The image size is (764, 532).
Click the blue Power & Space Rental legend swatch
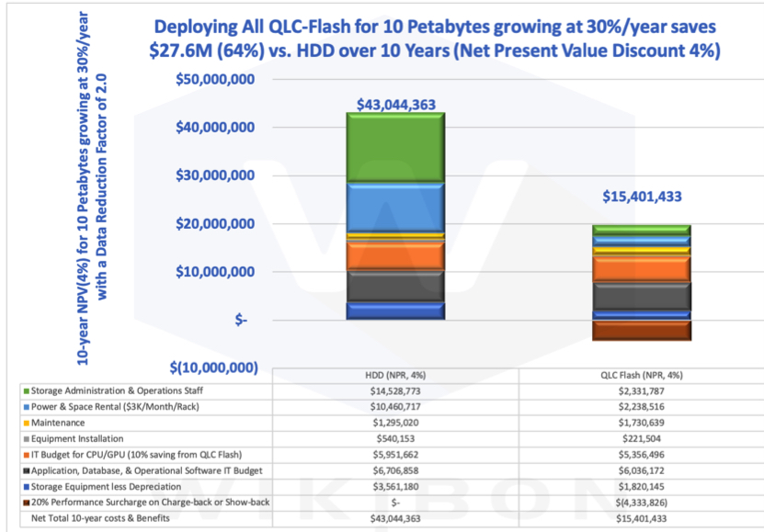pyautogui.click(x=27, y=407)
